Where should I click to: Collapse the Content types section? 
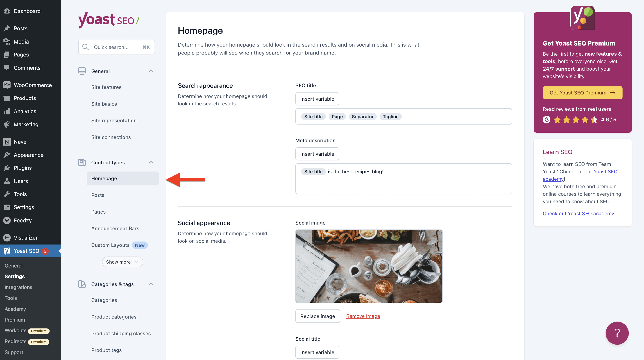[151, 163]
